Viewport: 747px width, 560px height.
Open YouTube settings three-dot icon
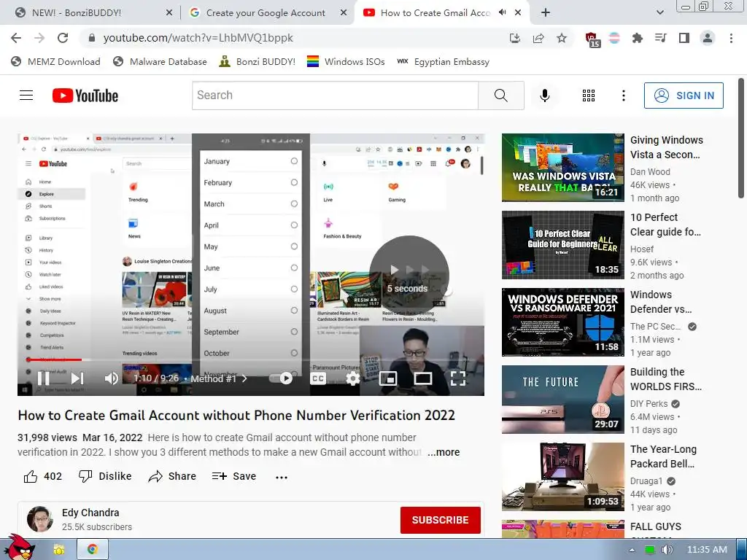pos(623,96)
